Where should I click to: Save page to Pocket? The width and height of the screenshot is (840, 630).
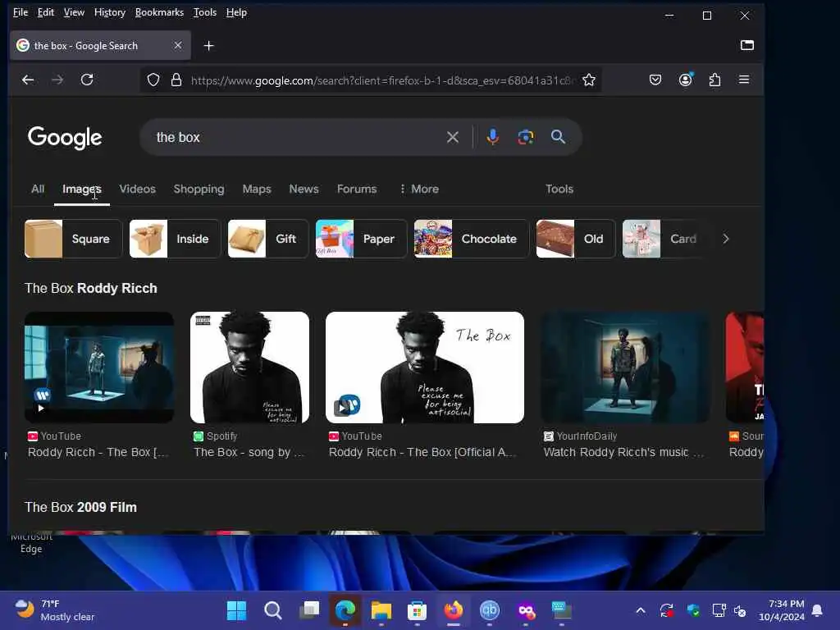pos(655,80)
